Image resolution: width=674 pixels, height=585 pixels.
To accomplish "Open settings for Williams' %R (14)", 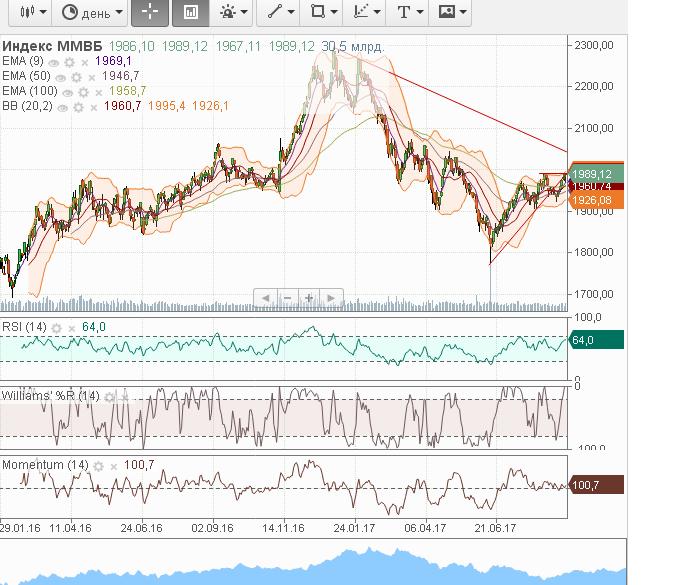I will pos(110,397).
